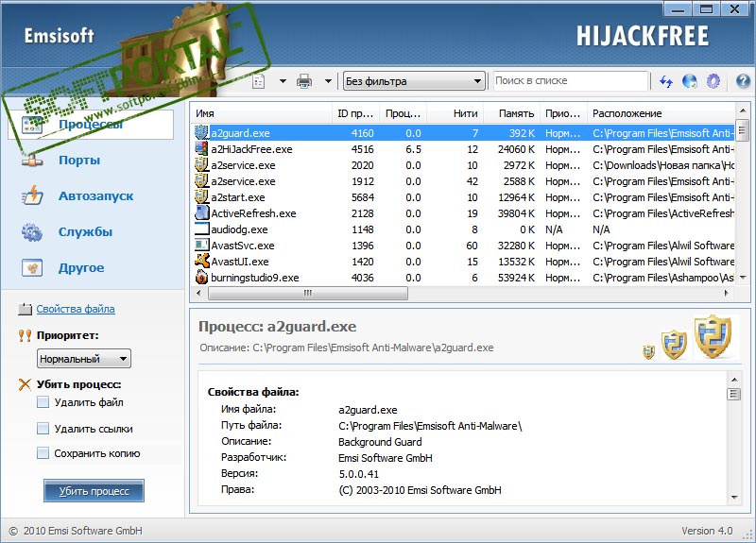Click the a2guard.exe shield icon in list

[201, 132]
